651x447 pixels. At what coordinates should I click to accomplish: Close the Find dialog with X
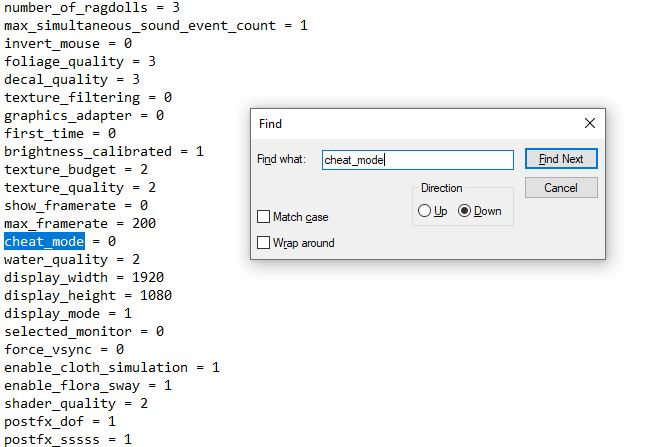pos(590,123)
